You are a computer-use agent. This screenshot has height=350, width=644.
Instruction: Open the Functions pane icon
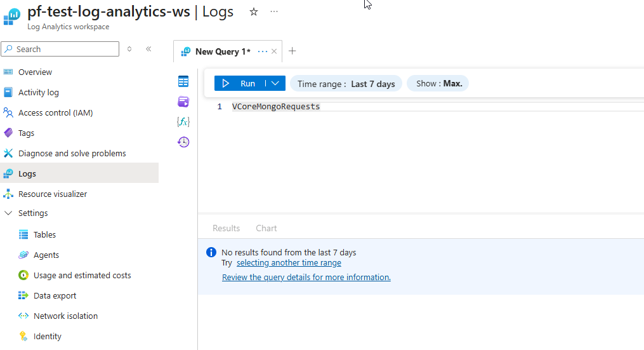tap(183, 122)
